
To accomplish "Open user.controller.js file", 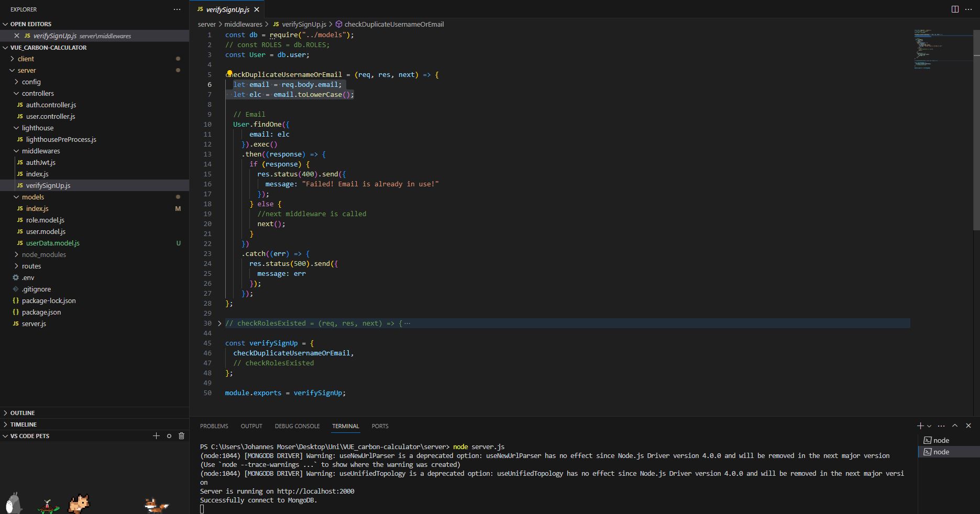I will pos(94,116).
